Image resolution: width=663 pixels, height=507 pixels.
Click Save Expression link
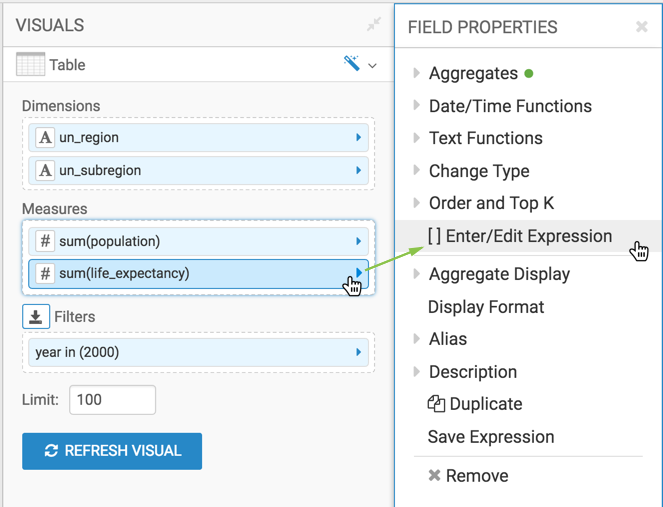[x=490, y=437]
